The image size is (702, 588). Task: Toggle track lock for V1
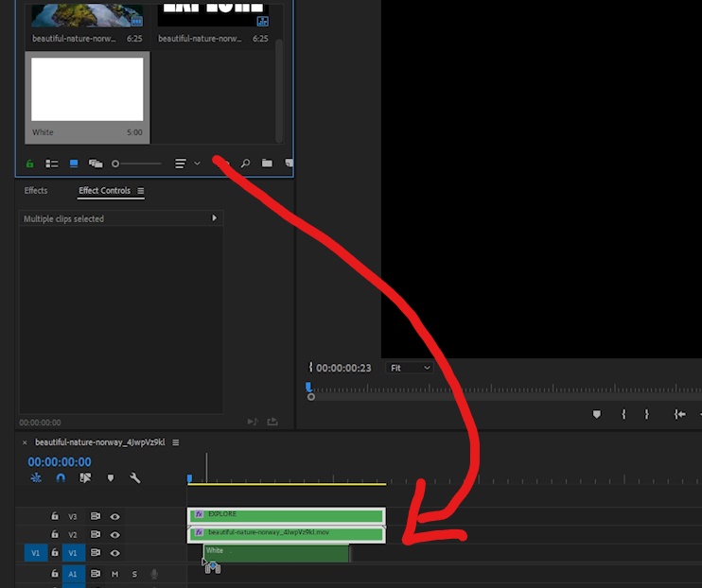click(55, 552)
